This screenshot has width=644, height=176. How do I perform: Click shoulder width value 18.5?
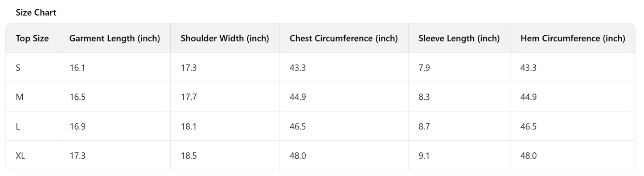click(189, 156)
